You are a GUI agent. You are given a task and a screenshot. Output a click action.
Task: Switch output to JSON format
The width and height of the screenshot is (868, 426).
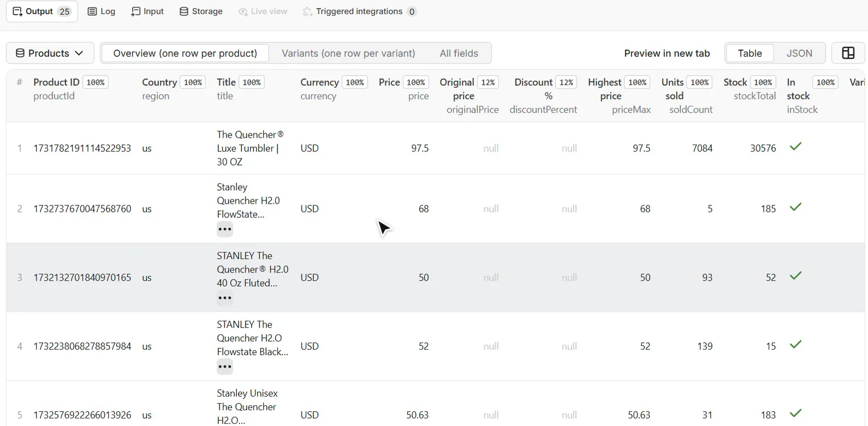tap(799, 53)
